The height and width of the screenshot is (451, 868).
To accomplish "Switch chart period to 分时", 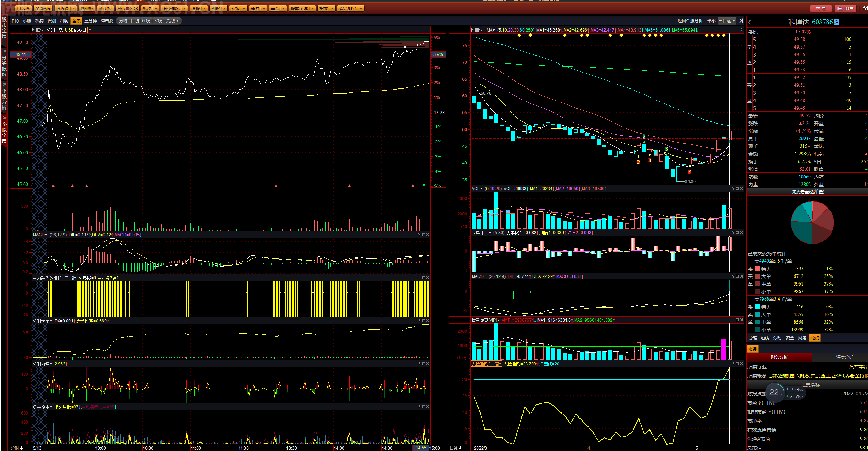I will [123, 21].
